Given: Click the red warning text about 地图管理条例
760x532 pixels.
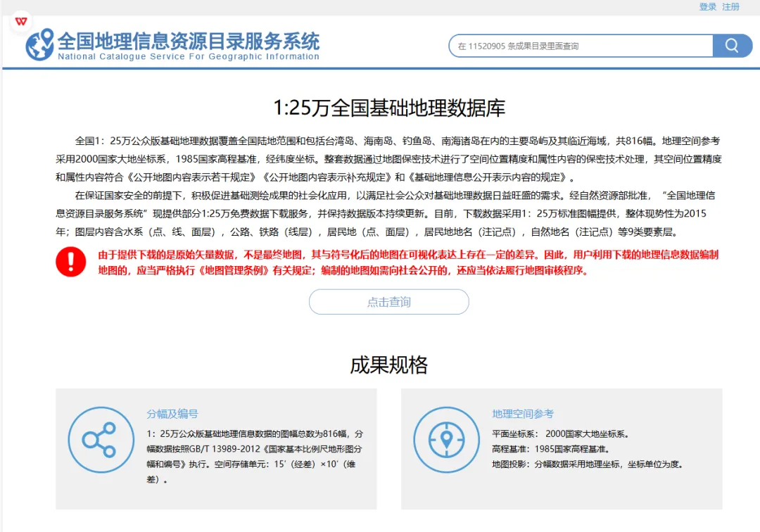Looking at the screenshot, I should [x=408, y=262].
